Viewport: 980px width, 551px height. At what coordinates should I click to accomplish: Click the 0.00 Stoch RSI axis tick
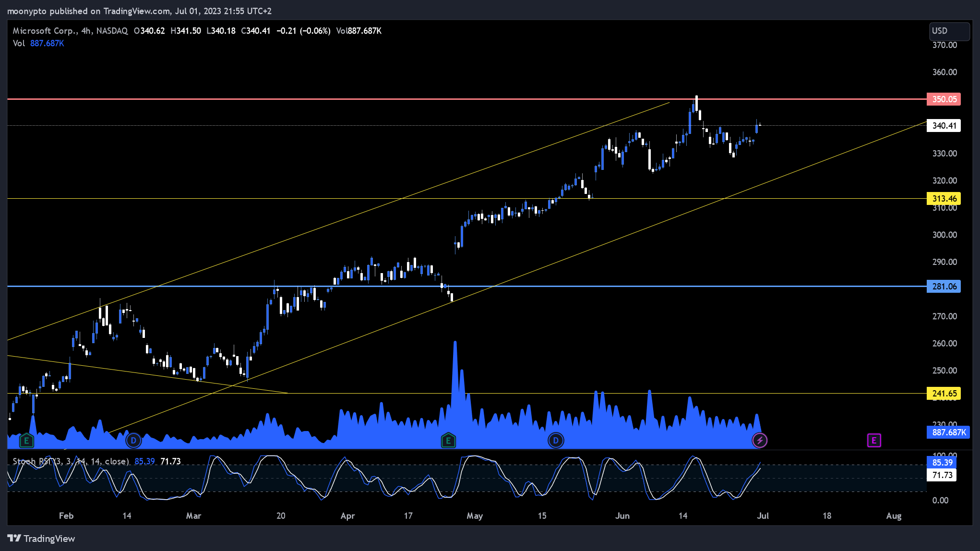(940, 500)
